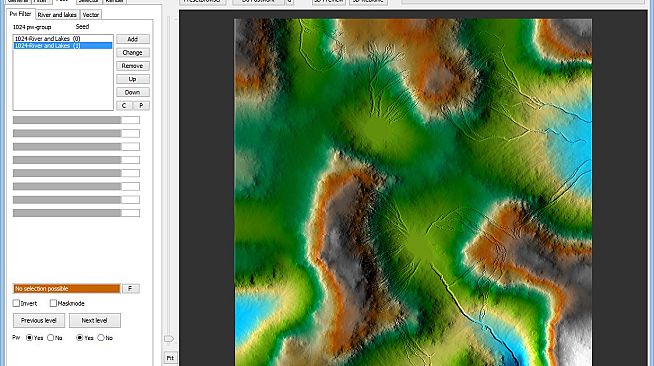Viewport: 654px width, 366px height.
Task: Open the River and lakes tab
Action: tap(57, 15)
